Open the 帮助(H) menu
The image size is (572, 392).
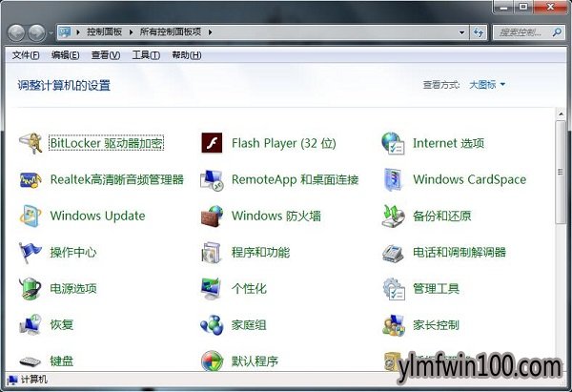pyautogui.click(x=187, y=55)
